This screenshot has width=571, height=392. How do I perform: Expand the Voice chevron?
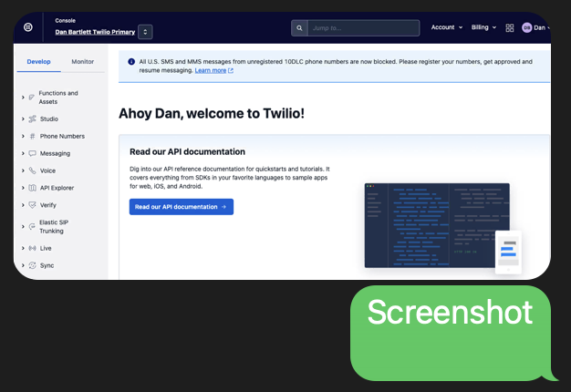(23, 170)
